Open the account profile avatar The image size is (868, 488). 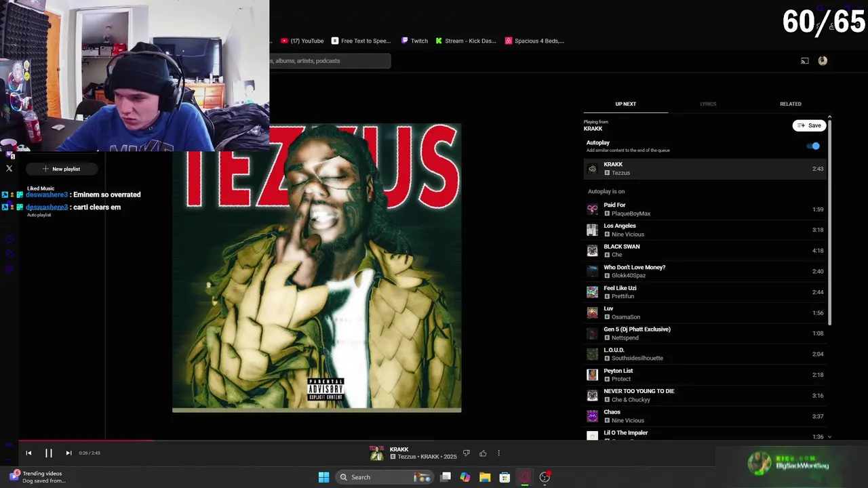point(823,60)
